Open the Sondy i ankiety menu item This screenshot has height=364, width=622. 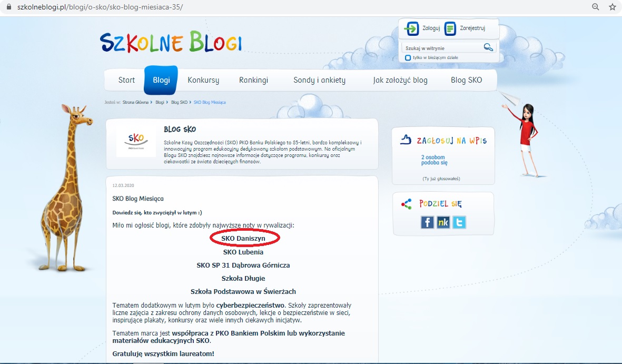(319, 80)
